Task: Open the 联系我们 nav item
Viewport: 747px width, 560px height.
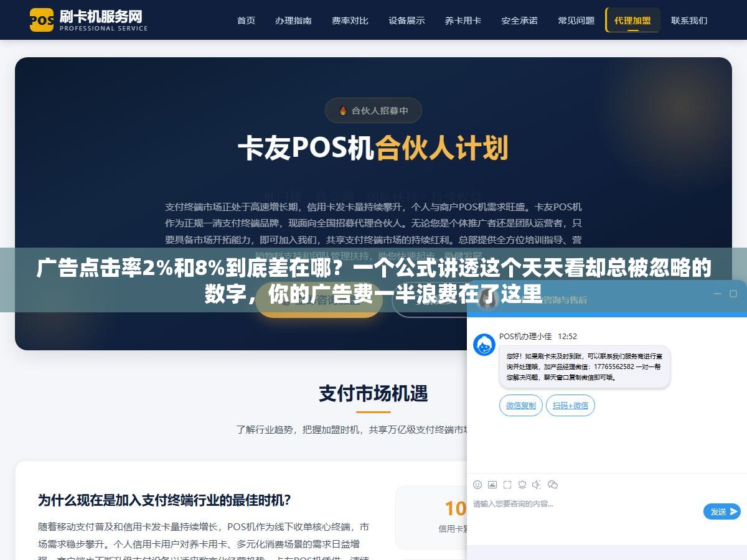Action: point(689,20)
